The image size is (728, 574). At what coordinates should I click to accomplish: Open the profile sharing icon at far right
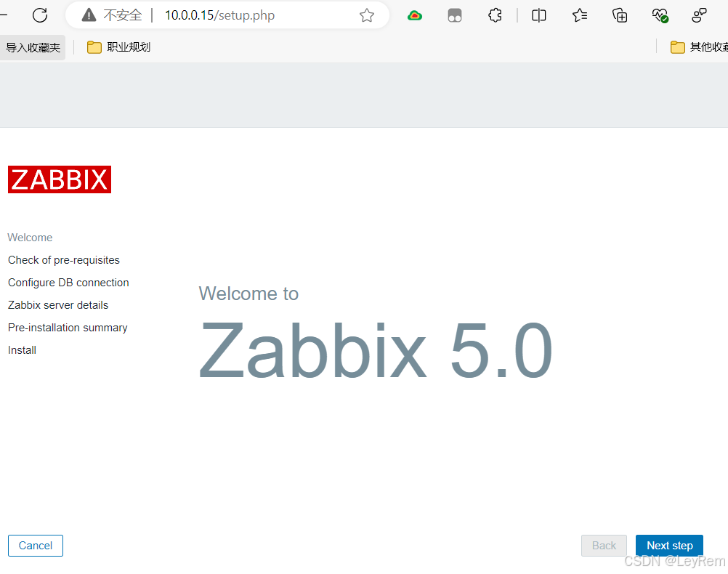699,15
